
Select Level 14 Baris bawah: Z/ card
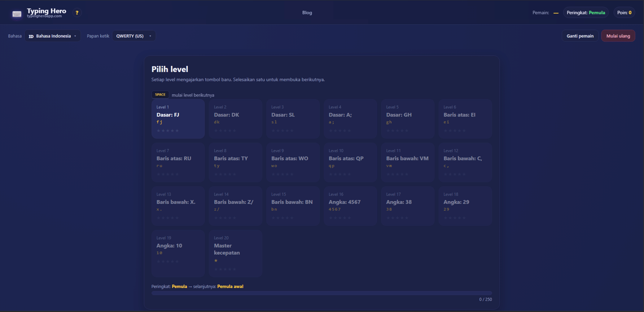pyautogui.click(x=236, y=206)
